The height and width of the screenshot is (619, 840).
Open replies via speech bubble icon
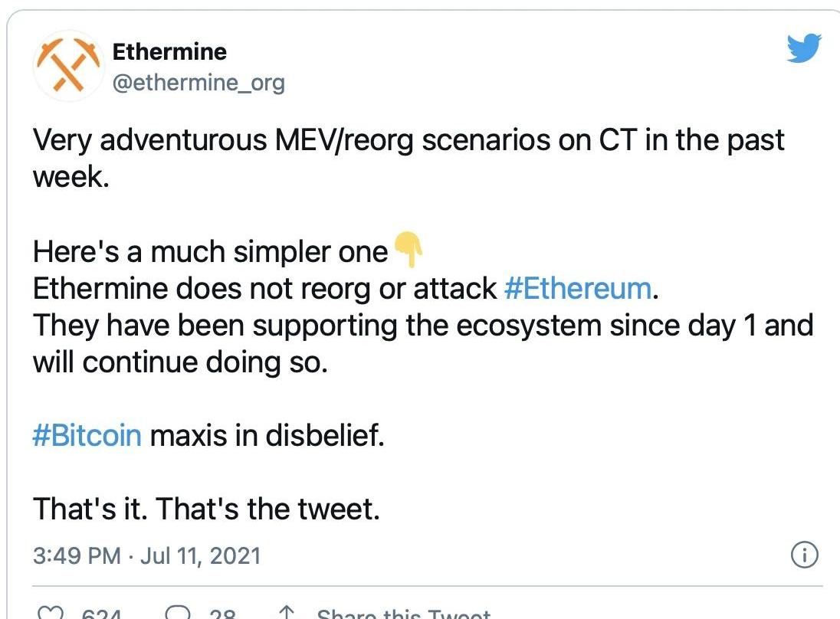point(177,612)
